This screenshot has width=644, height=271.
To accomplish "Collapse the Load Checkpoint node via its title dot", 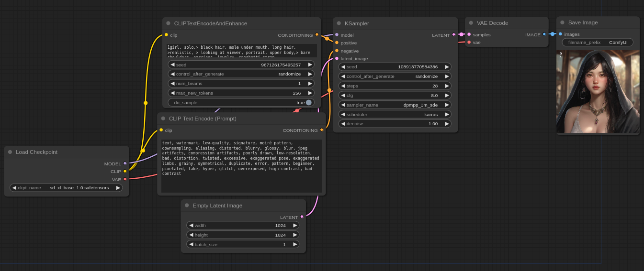I will coord(10,152).
